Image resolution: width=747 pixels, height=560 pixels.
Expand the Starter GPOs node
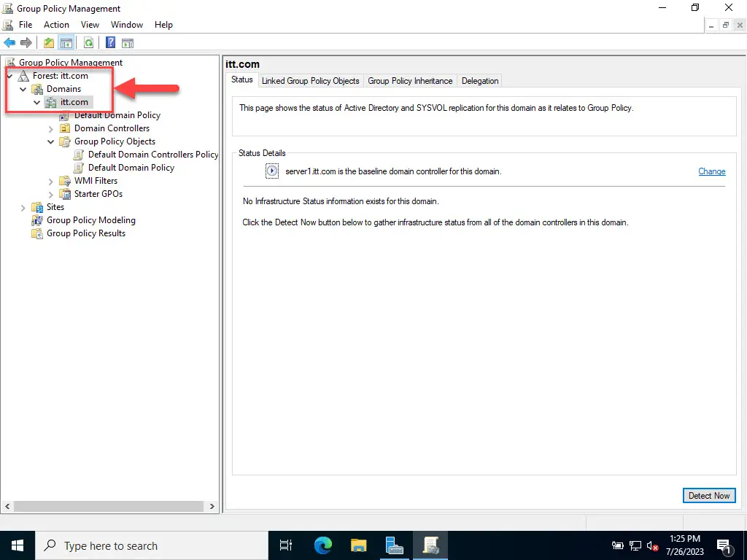(x=51, y=194)
